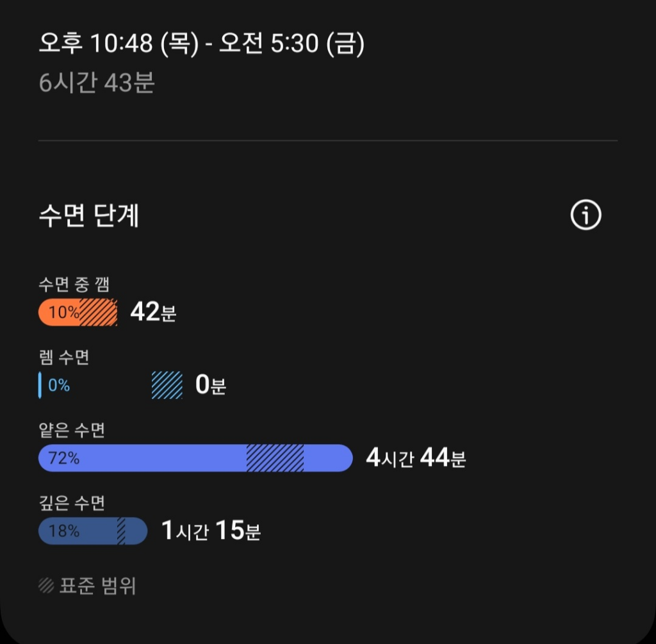Tap the 42분 awake duration value
The height and width of the screenshot is (644, 656).
(x=153, y=313)
